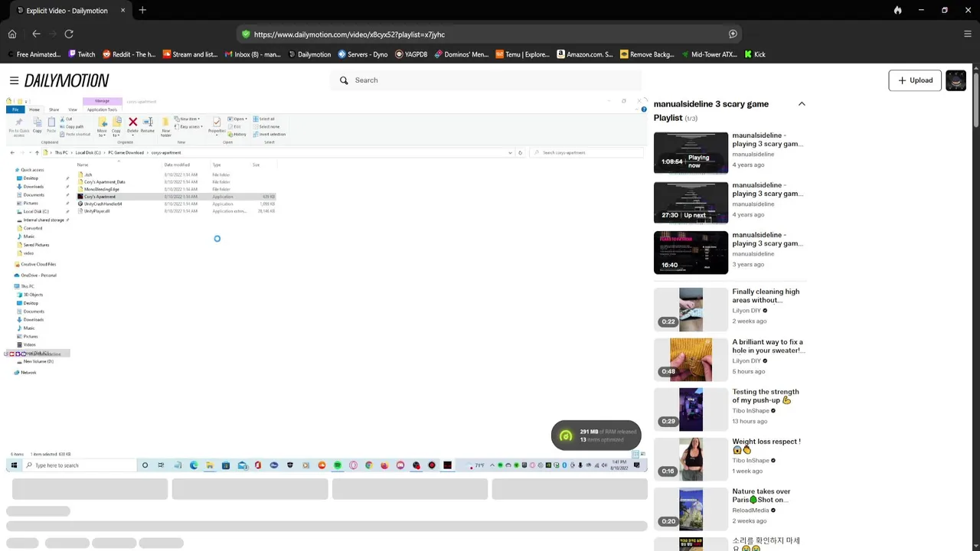The image size is (980, 551).
Task: Reload the page
Action: pos(69,34)
